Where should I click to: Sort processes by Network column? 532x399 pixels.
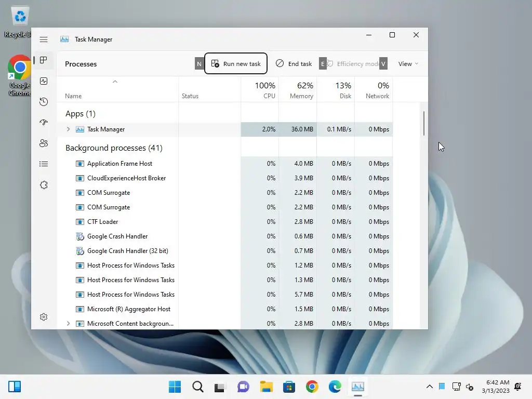[x=374, y=90]
